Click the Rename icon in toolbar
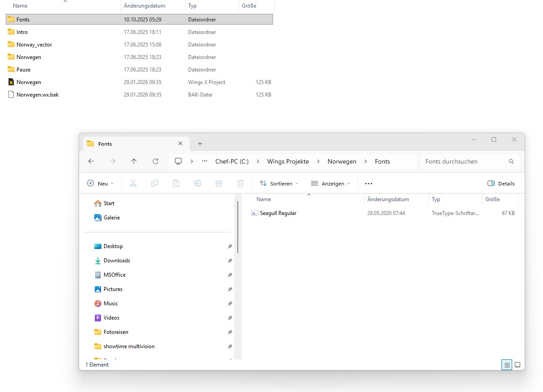 click(197, 183)
